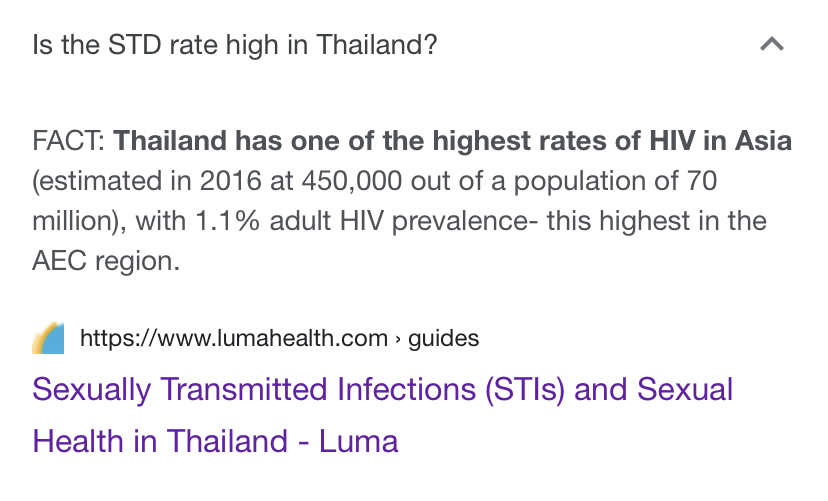Click the 'FACT:' label in the snippet
The width and height of the screenshot is (828, 501).
69,141
